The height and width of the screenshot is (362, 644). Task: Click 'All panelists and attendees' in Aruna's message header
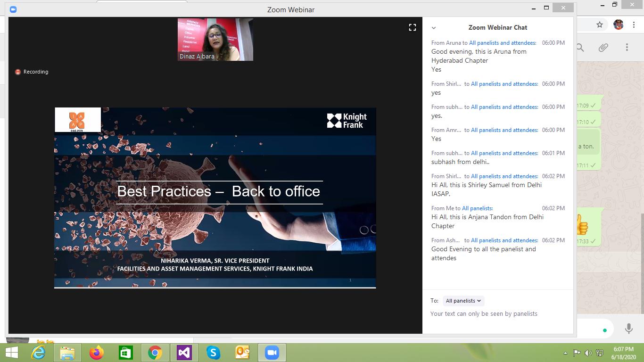(503, 43)
